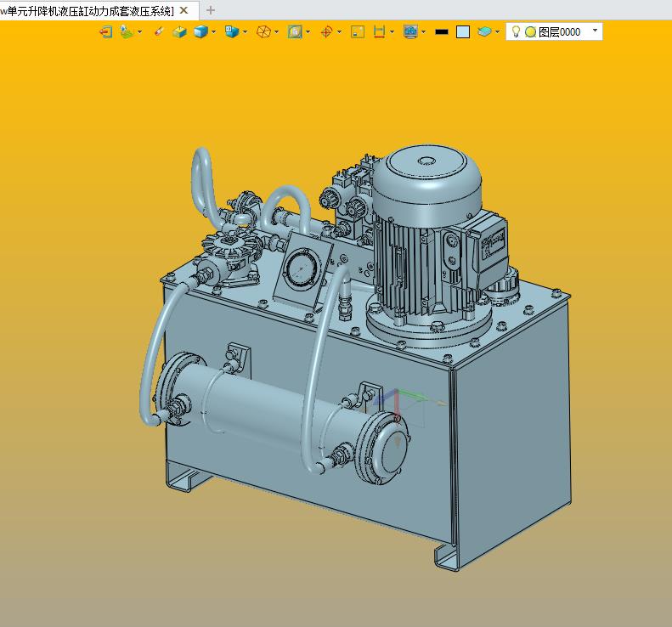The width and height of the screenshot is (672, 627).
Task: Toggle the light bulb layer visibility
Action: click(516, 31)
